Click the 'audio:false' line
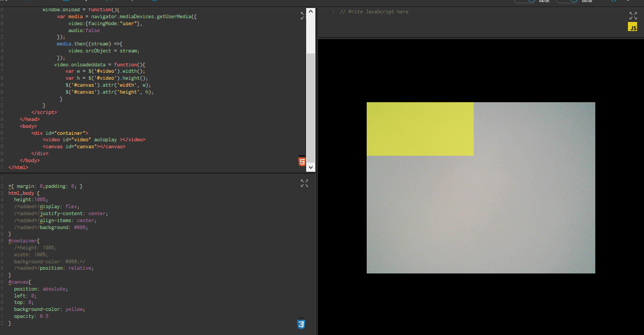The height and width of the screenshot is (335, 644). [84, 31]
